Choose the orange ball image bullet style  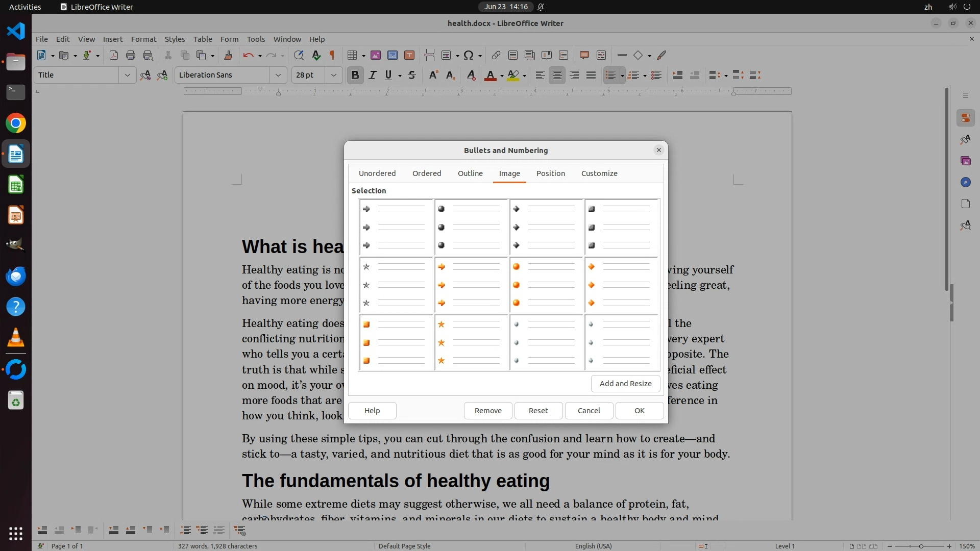coord(546,285)
